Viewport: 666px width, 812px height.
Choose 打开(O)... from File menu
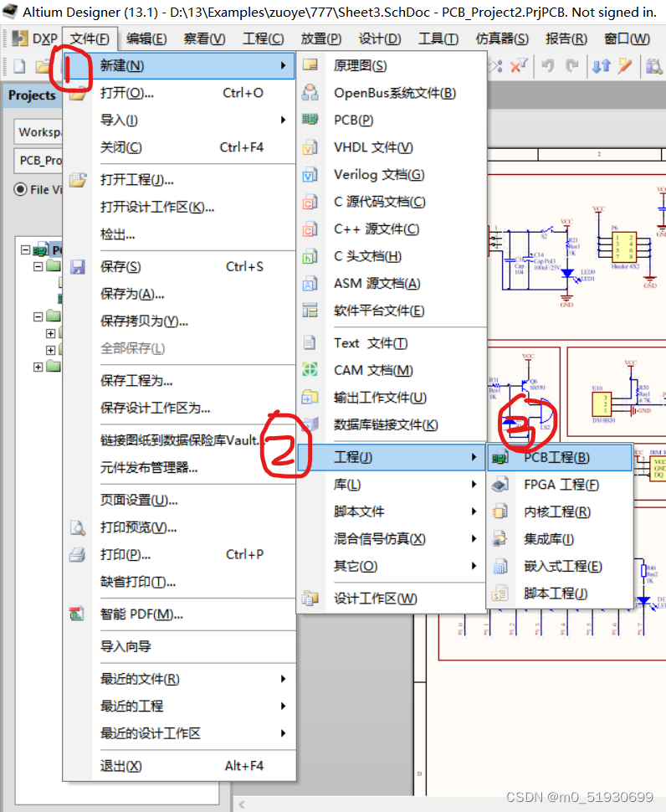[x=179, y=93]
